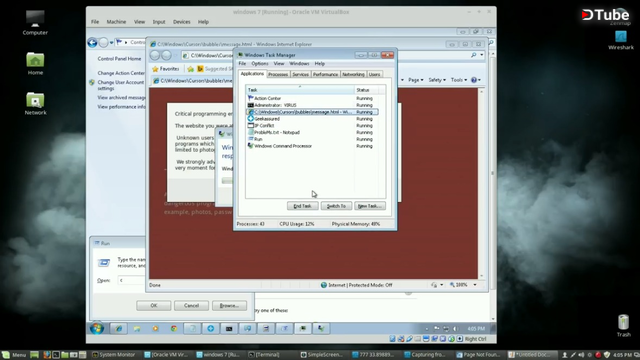Click the Linux panel volume icon

click(582, 355)
